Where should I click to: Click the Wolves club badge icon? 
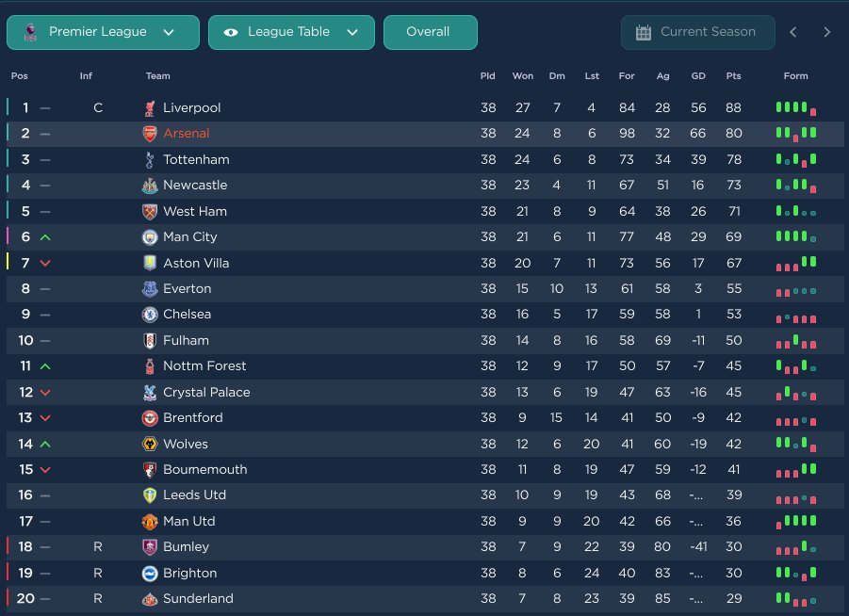click(150, 444)
